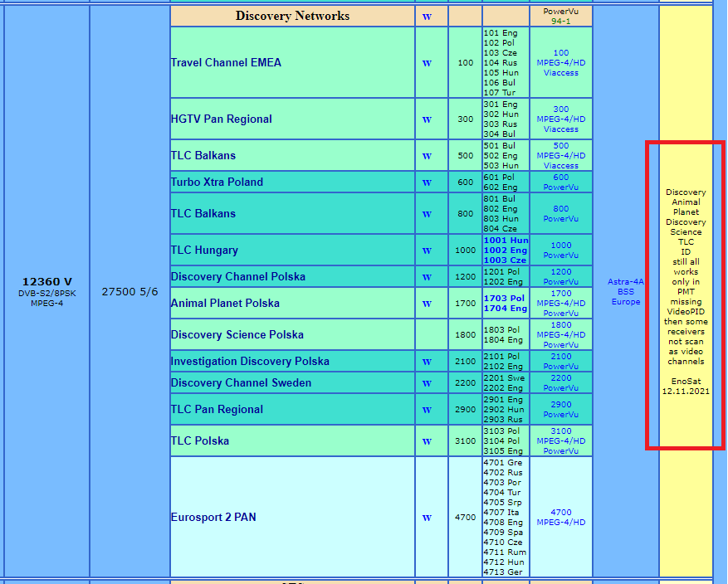Open the Investigation Discovery Polska link
The width and height of the screenshot is (728, 584).
coord(250,361)
